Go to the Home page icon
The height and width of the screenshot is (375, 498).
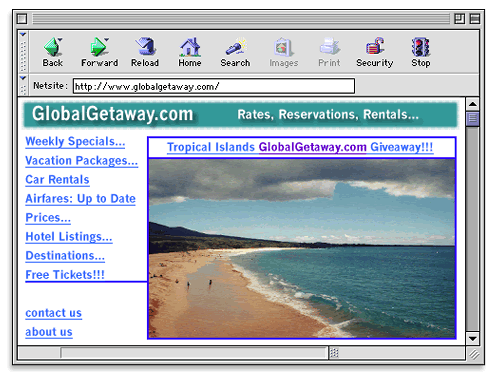(190, 47)
